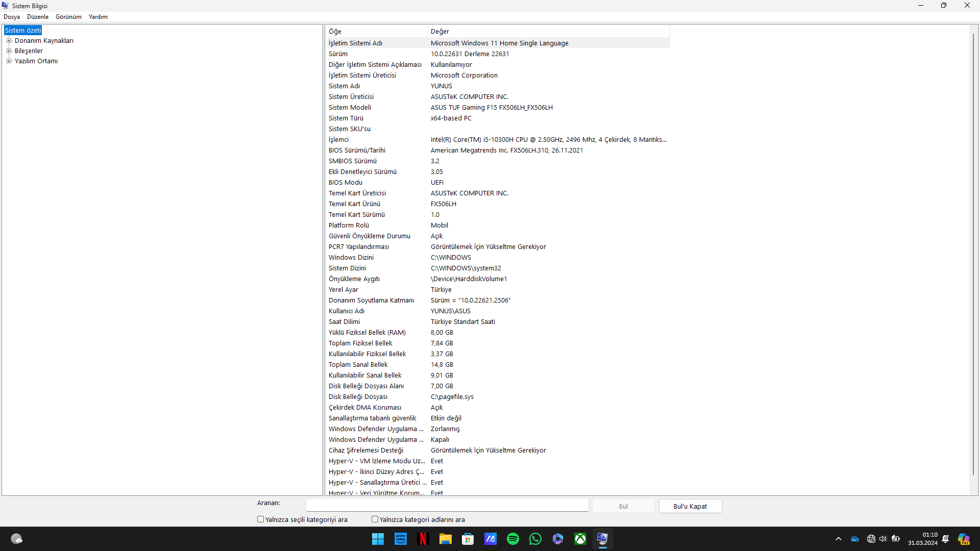Click the battery tray icon
The image size is (980, 551).
[896, 539]
